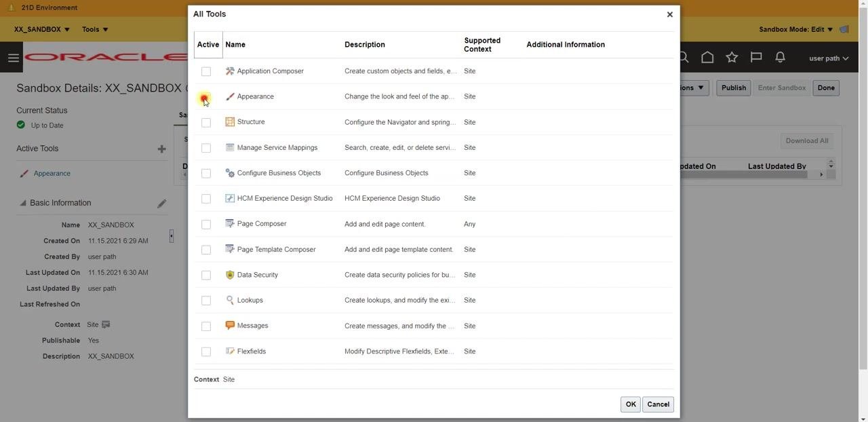Viewport: 868px width, 422px height.
Task: Click the Configure Business Objects gear icon
Action: pyautogui.click(x=230, y=173)
